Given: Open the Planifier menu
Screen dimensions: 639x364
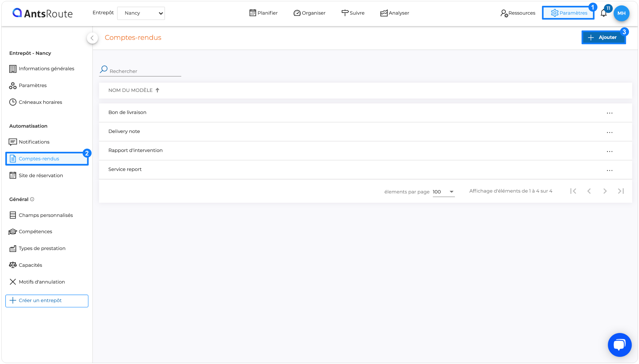Looking at the screenshot, I should pos(263,13).
